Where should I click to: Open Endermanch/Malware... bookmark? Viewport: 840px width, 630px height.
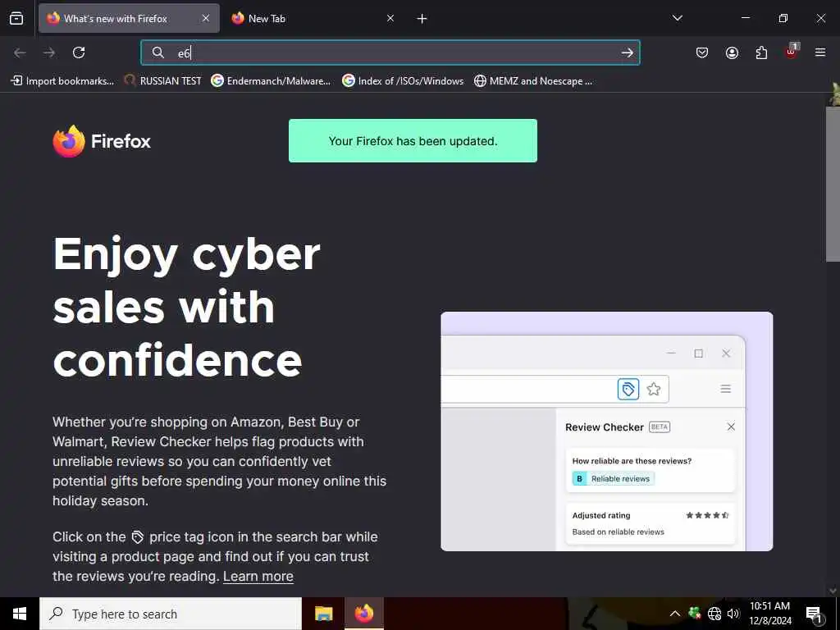pos(271,81)
